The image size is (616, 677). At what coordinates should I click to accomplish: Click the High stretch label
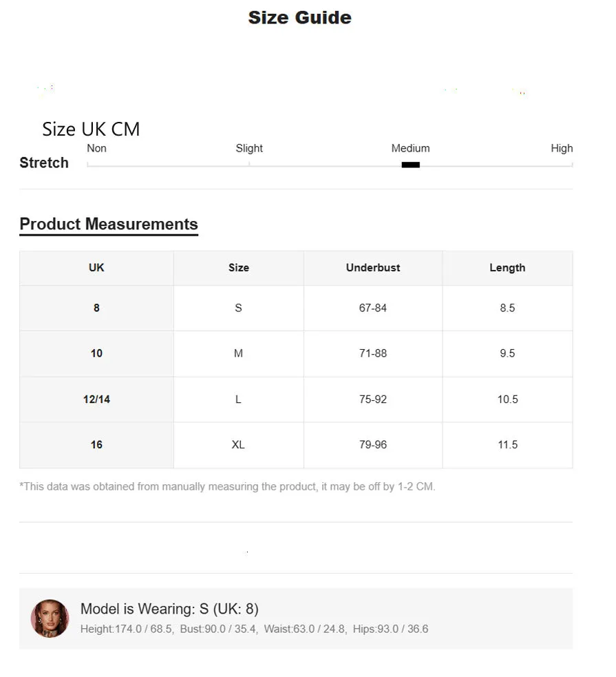pyautogui.click(x=562, y=148)
